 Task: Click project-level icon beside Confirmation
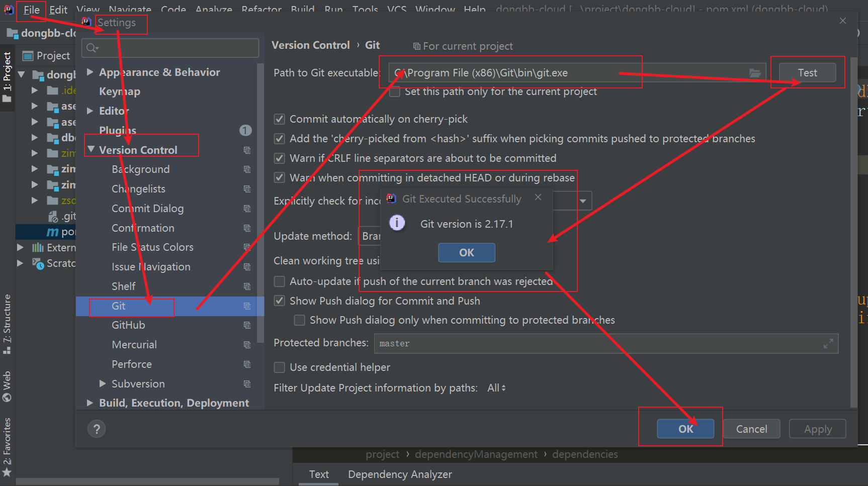pos(247,228)
